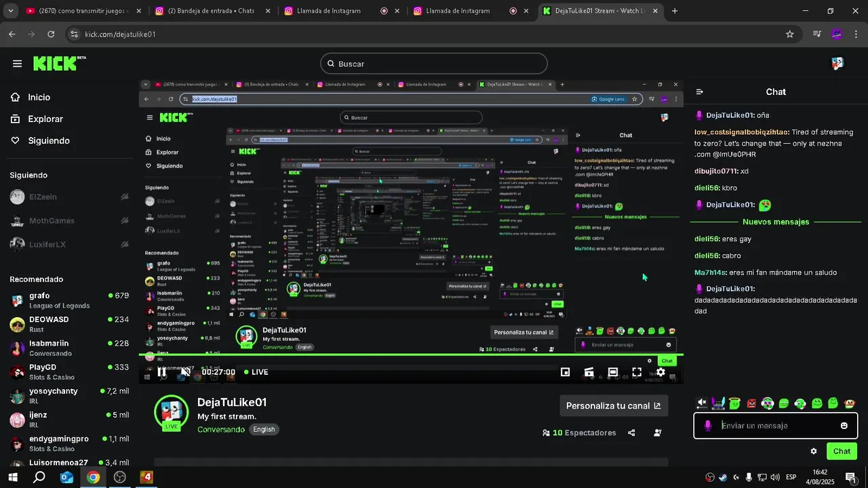Insert the orange monkey-like emote

pyautogui.click(x=850, y=403)
